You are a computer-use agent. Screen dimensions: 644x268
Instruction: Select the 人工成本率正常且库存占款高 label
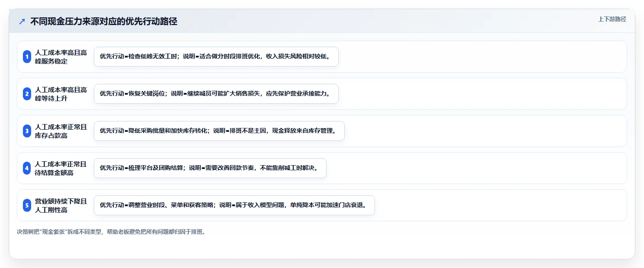tap(61, 131)
